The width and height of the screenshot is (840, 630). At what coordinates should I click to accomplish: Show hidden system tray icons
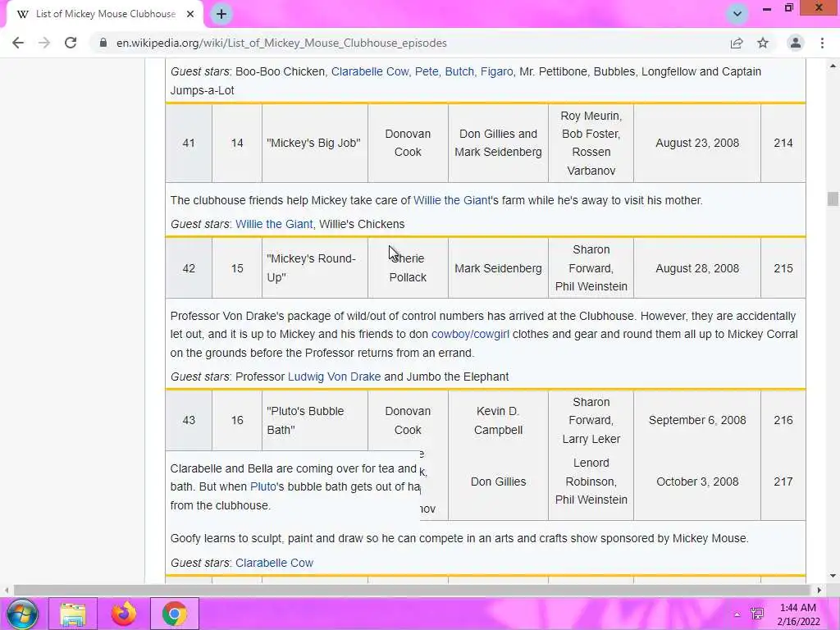click(737, 614)
